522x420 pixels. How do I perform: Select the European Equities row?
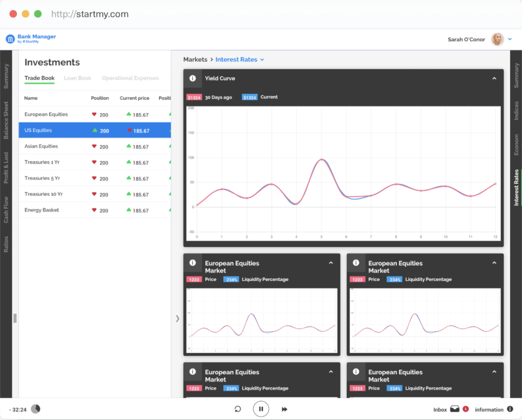pos(95,114)
